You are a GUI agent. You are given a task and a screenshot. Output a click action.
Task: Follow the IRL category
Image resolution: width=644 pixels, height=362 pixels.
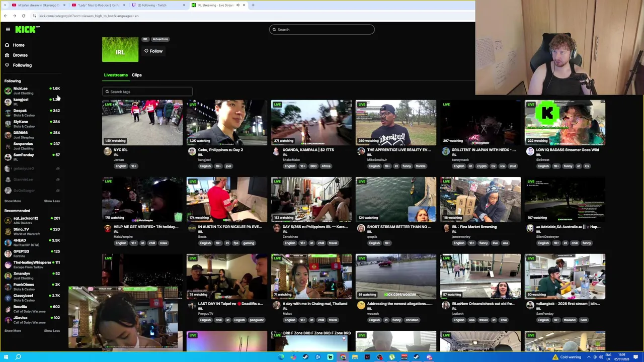153,51
